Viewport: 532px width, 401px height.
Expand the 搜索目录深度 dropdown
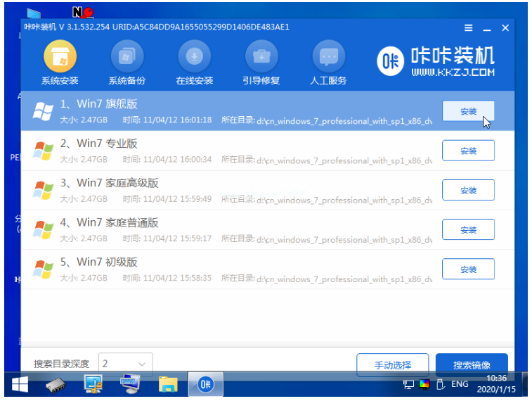point(125,364)
